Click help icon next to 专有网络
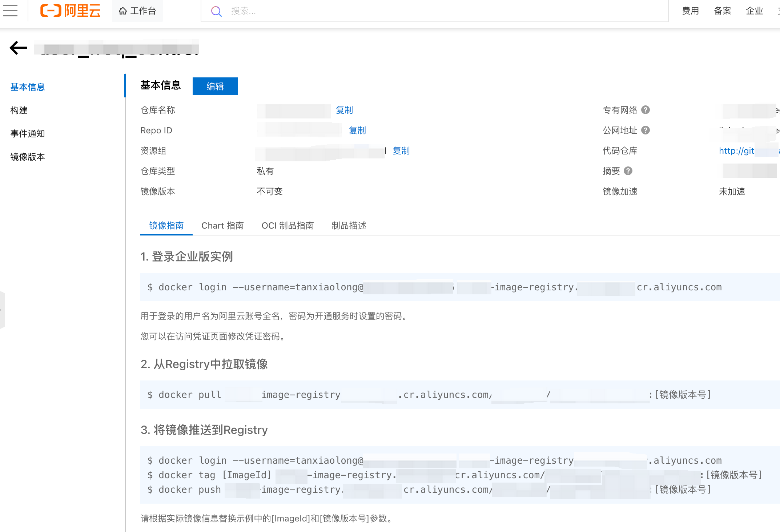780x532 pixels. [646, 110]
